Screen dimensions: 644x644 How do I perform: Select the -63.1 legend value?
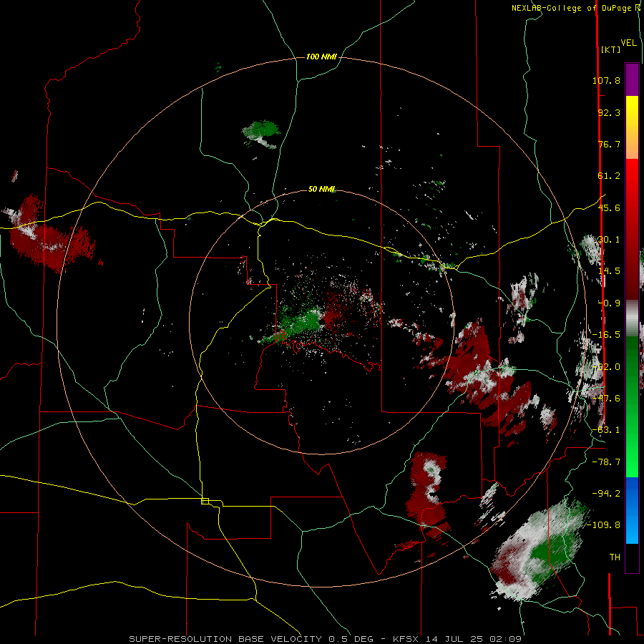[606, 430]
